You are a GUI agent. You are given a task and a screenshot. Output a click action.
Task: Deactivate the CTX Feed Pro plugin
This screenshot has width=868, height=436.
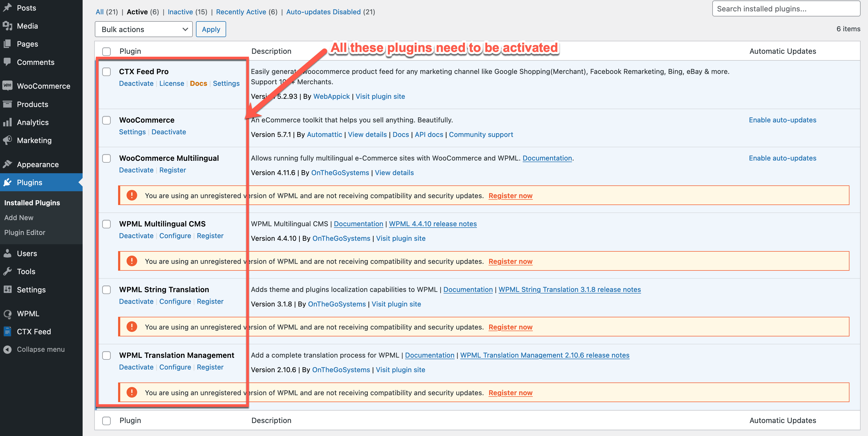pos(136,83)
